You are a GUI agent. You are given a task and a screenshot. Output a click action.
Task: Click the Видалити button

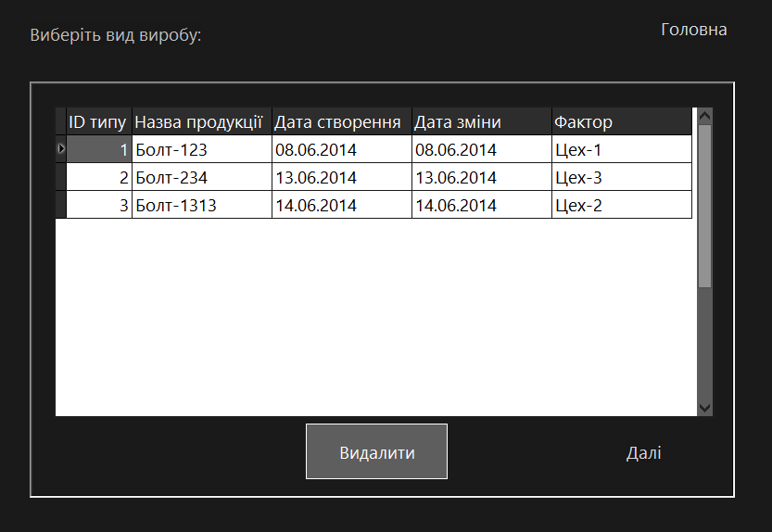point(376,452)
